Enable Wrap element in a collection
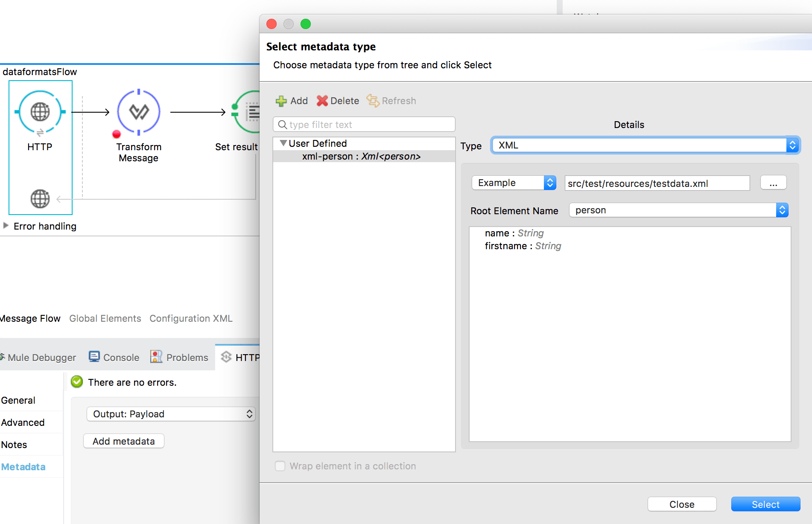Image resolution: width=812 pixels, height=524 pixels. tap(280, 466)
